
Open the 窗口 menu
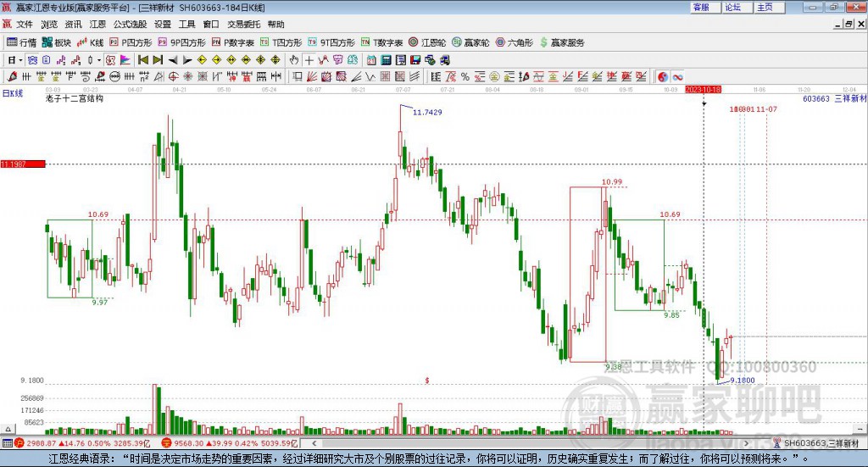click(211, 25)
